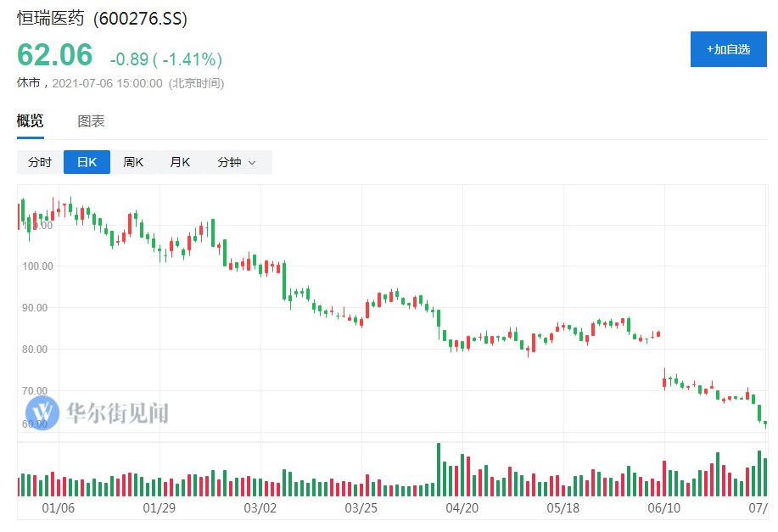Click the 01/06 date on time axis
The image size is (778, 532).
pyautogui.click(x=58, y=508)
